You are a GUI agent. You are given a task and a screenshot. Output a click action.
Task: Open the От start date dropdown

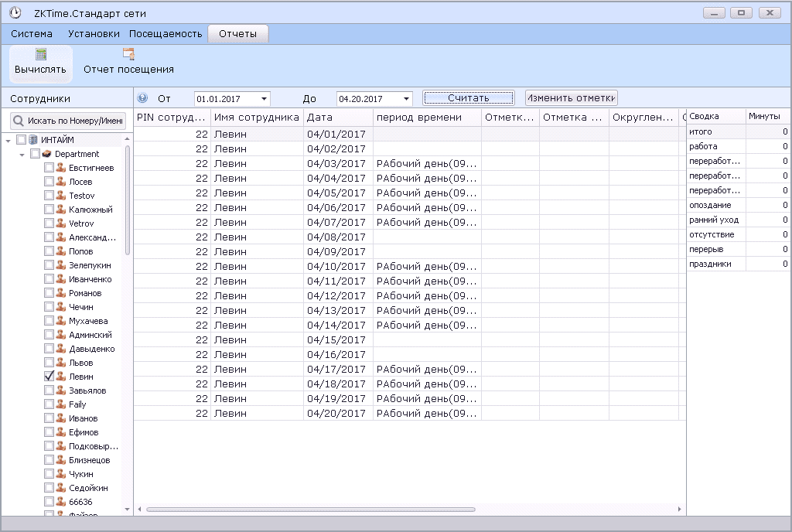[x=264, y=99]
